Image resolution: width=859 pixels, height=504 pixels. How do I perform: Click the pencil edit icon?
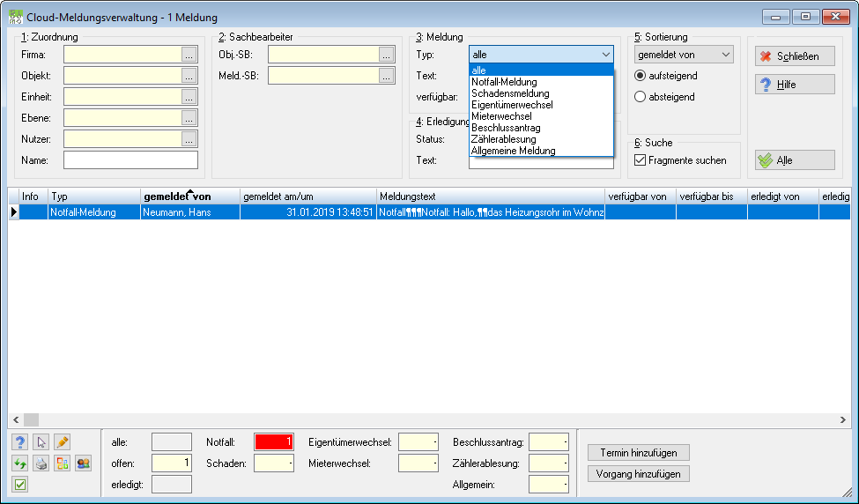point(62,442)
